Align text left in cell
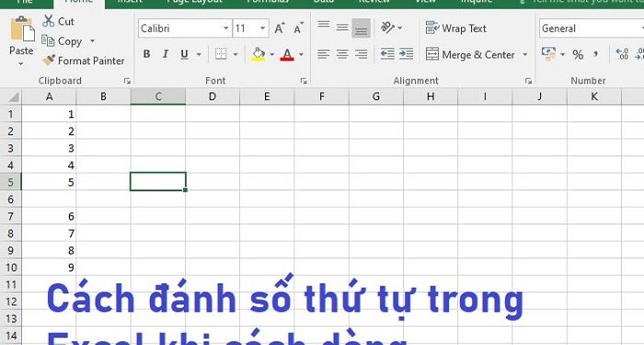The width and height of the screenshot is (644, 345). [x=324, y=53]
